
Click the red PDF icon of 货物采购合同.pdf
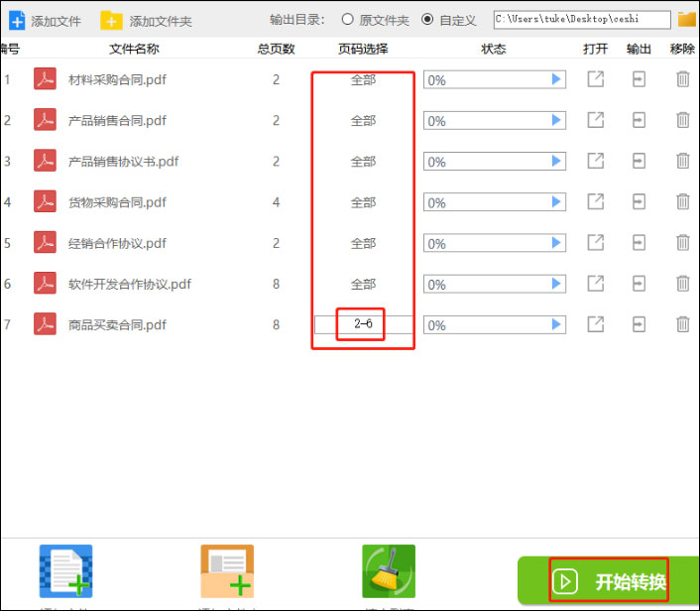[x=45, y=201]
